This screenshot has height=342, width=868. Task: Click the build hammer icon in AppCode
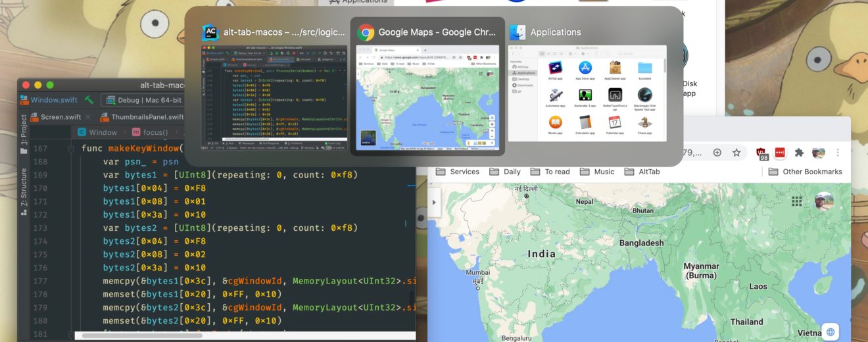coord(89,100)
